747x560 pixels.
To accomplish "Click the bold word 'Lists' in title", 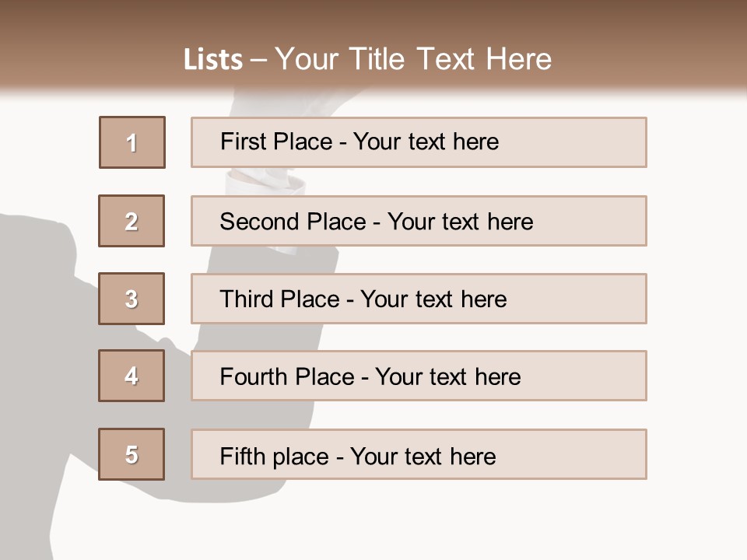I will coord(212,60).
